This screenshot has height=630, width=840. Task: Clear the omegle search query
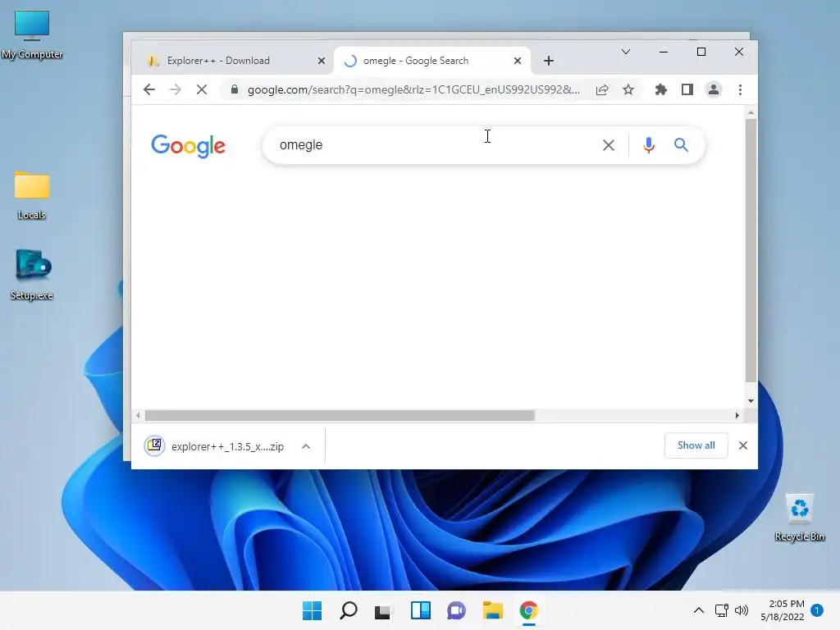(608, 145)
